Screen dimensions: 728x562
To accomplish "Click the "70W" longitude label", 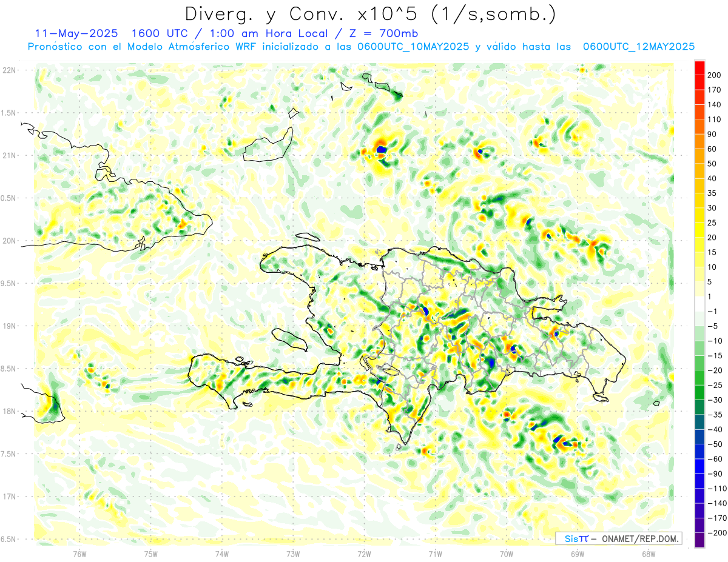I will (x=506, y=553).
